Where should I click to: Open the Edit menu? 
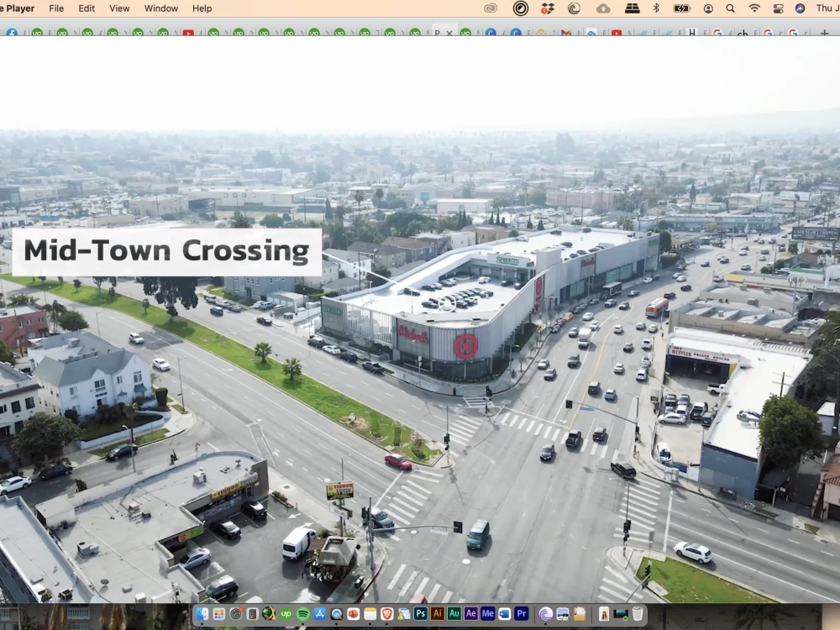click(87, 8)
